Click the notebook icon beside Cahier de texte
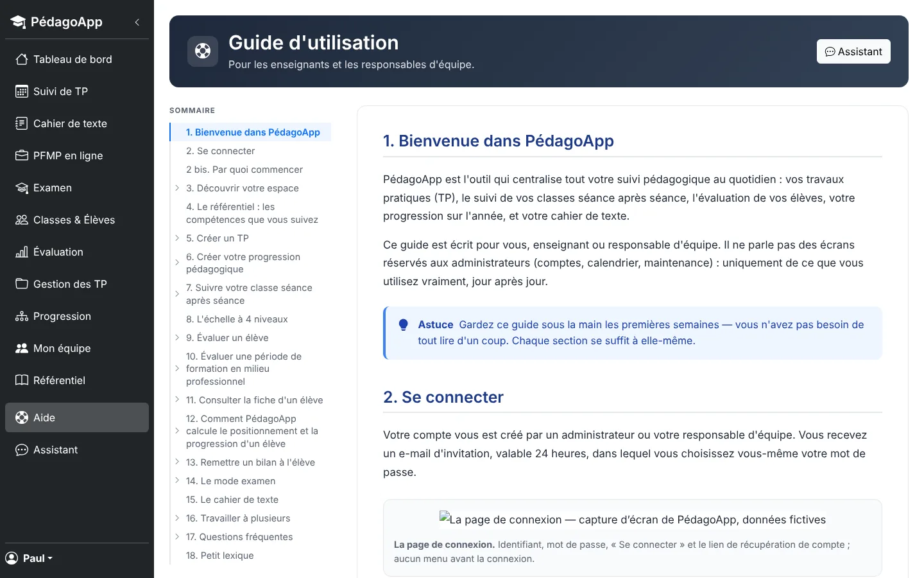Viewport: 924px width, 578px height. (22, 123)
